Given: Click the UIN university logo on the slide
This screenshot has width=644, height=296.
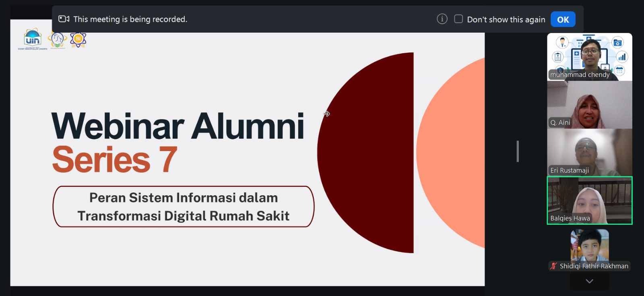Looking at the screenshot, I should [x=33, y=39].
